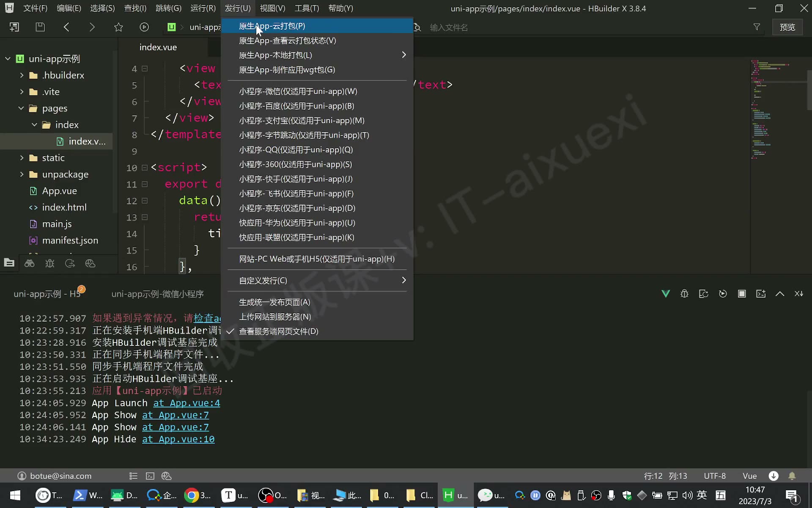Viewport: 812px width, 508px height.
Task: Open Chrome from the taskbar
Action: click(x=198, y=495)
